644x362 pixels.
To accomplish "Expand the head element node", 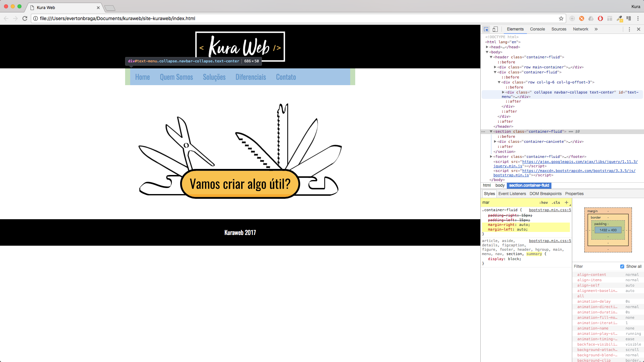I will tap(487, 47).
